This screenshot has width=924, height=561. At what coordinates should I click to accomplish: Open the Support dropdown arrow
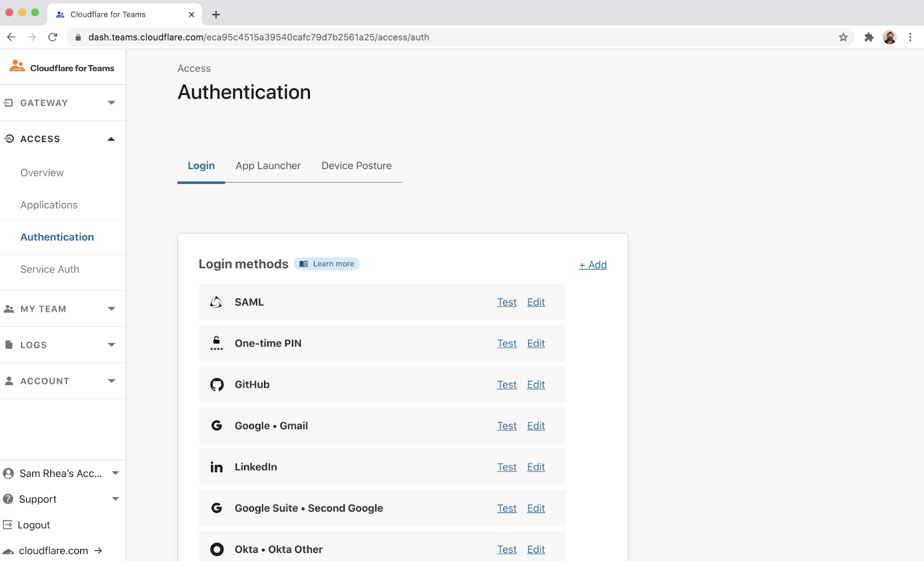click(115, 498)
